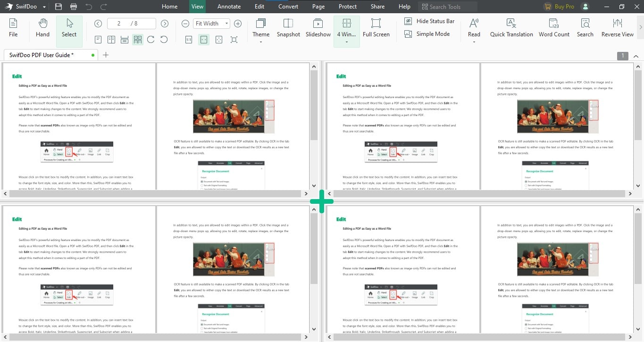Rotate the page clockwise

click(151, 40)
